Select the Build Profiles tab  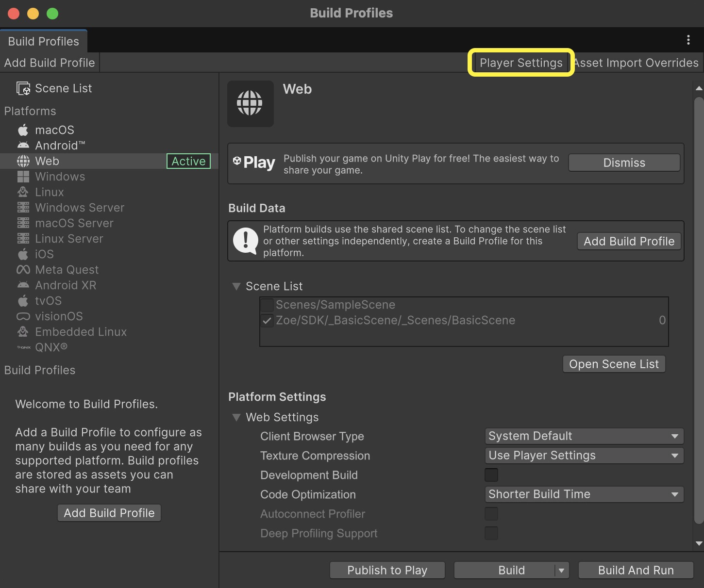43,41
